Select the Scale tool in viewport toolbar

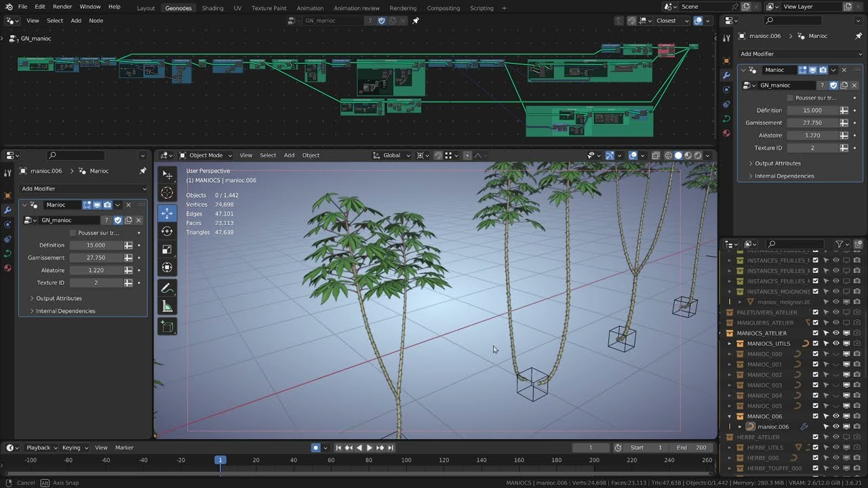(x=167, y=249)
